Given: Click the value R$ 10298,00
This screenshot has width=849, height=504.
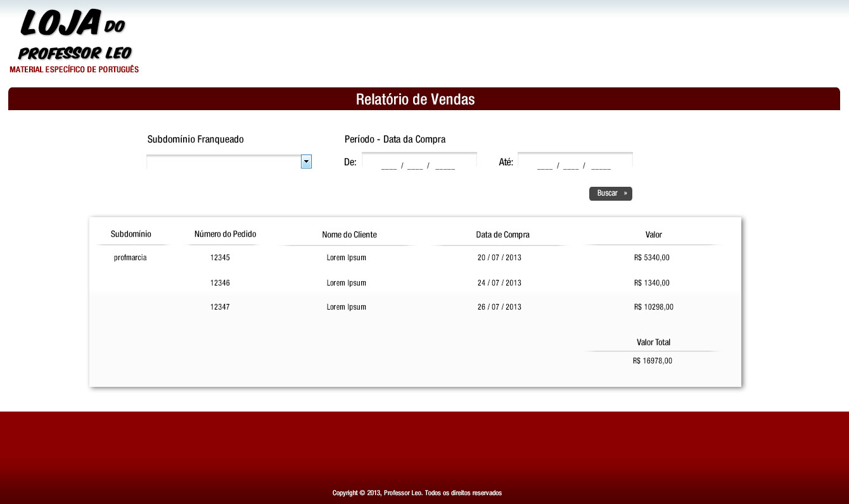Looking at the screenshot, I should [653, 307].
